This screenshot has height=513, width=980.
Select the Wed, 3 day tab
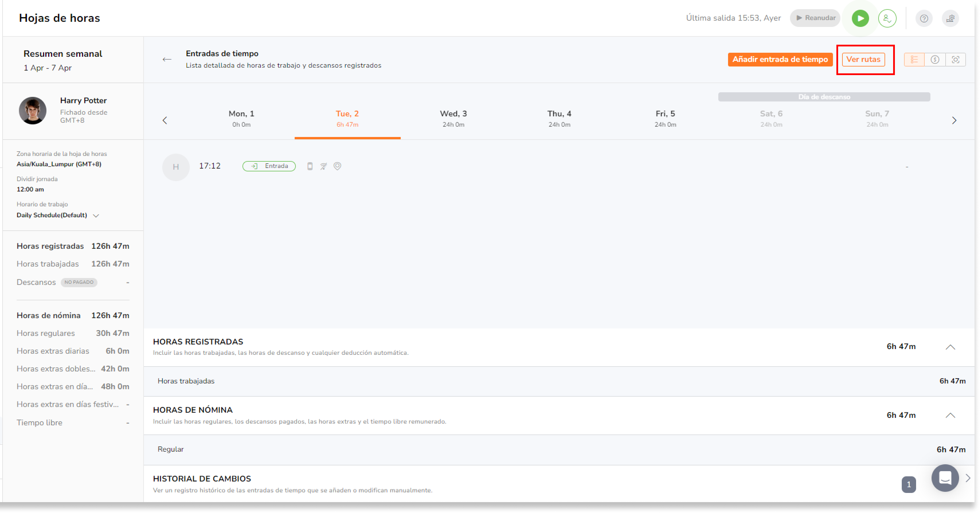453,118
